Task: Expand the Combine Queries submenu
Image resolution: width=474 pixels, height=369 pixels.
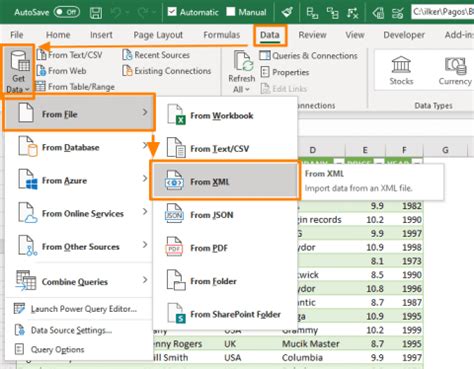Action: [79, 281]
